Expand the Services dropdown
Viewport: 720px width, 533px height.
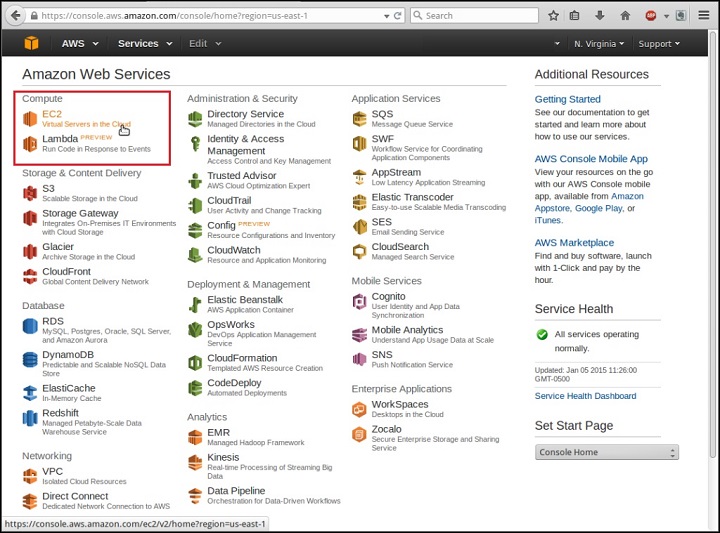click(145, 43)
